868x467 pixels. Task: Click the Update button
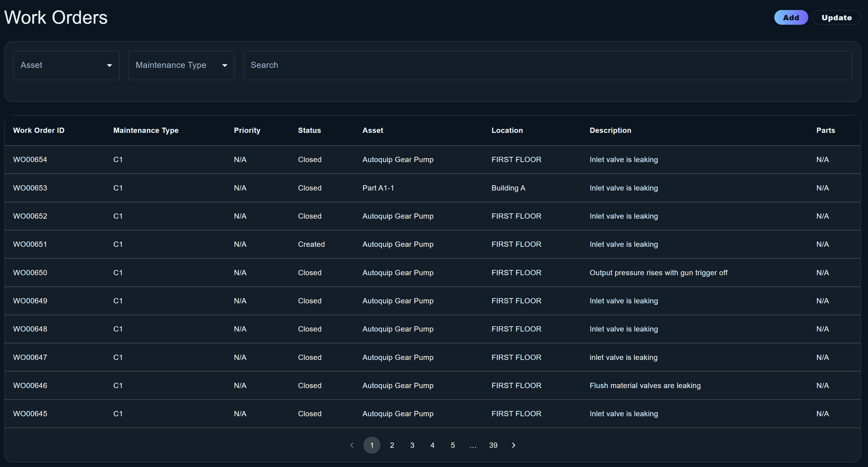coord(837,17)
